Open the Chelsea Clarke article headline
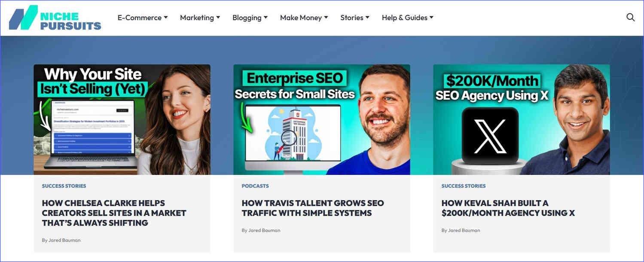Viewport: 644px width, 262px height. [x=114, y=213]
